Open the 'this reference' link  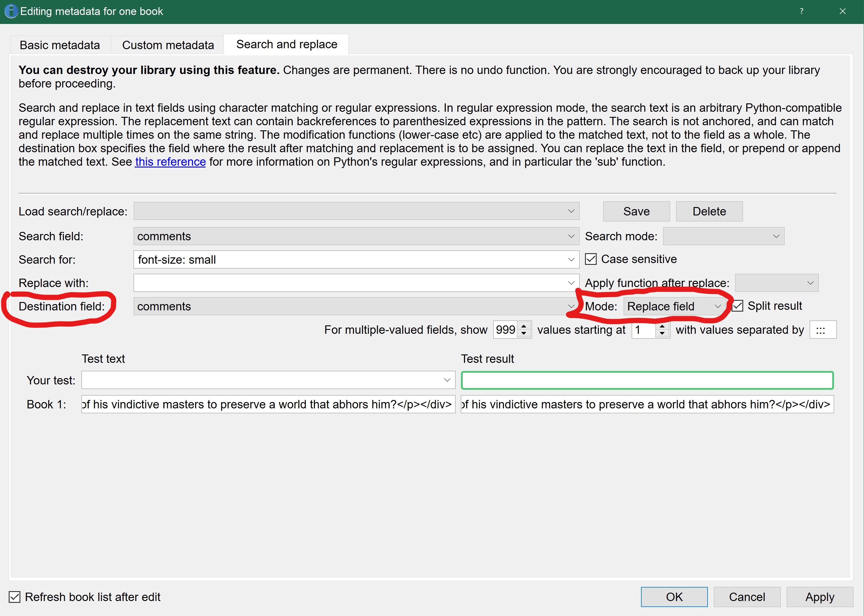click(x=170, y=162)
